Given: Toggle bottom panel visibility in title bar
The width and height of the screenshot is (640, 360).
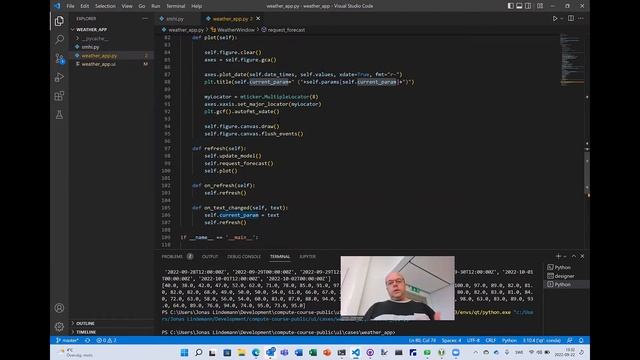Looking at the screenshot, I should point(519,6).
